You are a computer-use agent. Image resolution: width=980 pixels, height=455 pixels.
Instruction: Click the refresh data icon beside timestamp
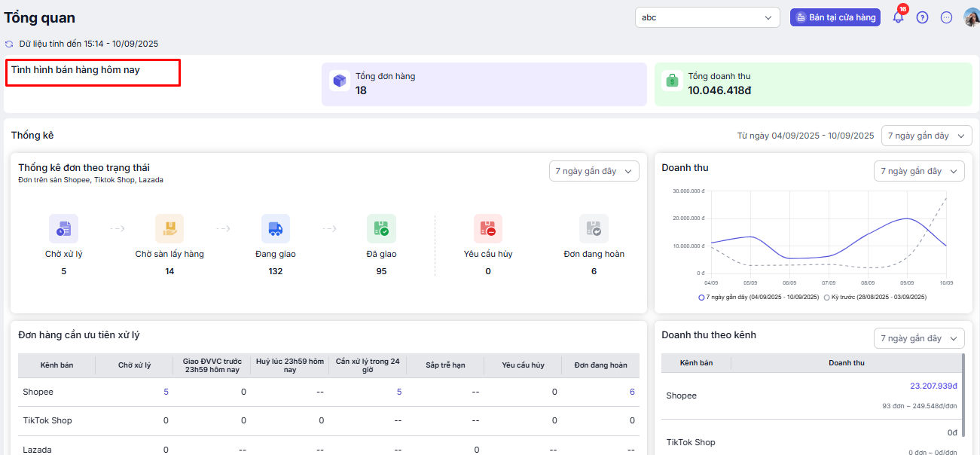tap(9, 44)
